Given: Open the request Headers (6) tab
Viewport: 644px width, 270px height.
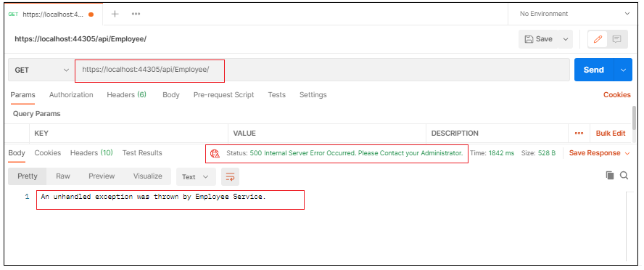Looking at the screenshot, I should pyautogui.click(x=126, y=95).
